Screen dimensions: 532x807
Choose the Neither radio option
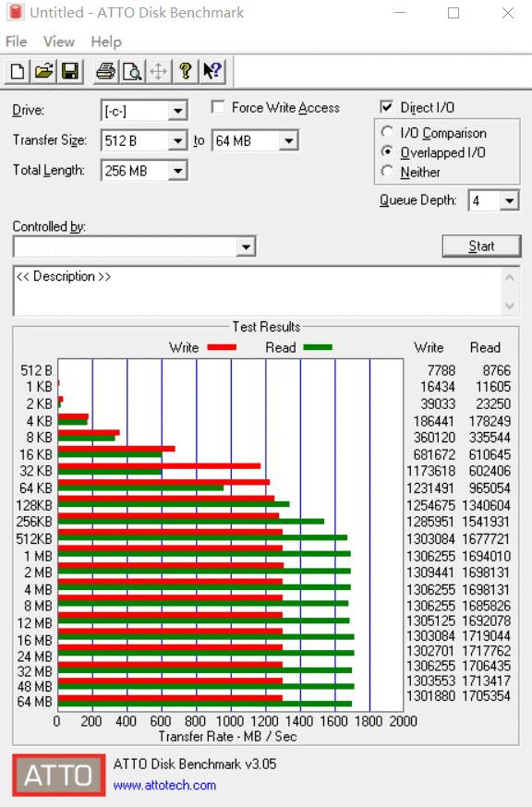[x=387, y=172]
